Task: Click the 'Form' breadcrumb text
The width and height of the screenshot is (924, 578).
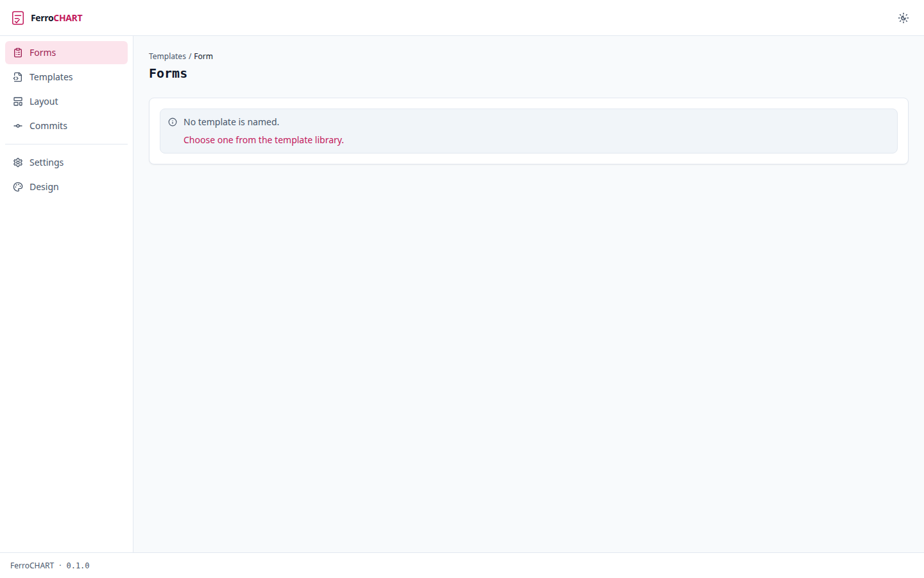Action: tap(203, 57)
